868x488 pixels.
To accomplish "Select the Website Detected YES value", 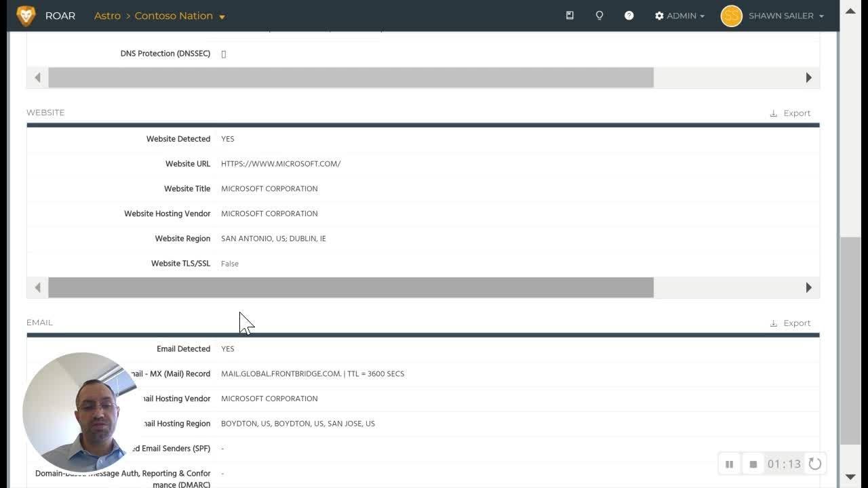I will point(228,139).
